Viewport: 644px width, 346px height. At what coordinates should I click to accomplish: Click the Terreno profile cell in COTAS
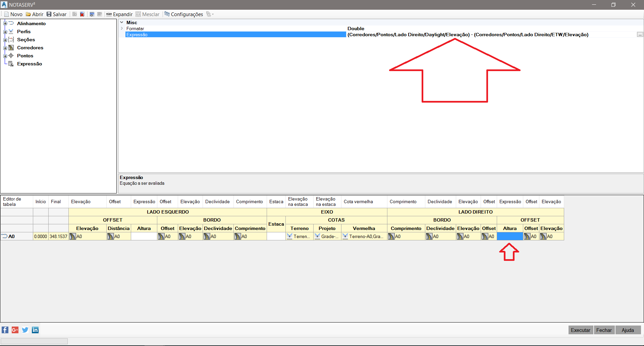[300, 236]
